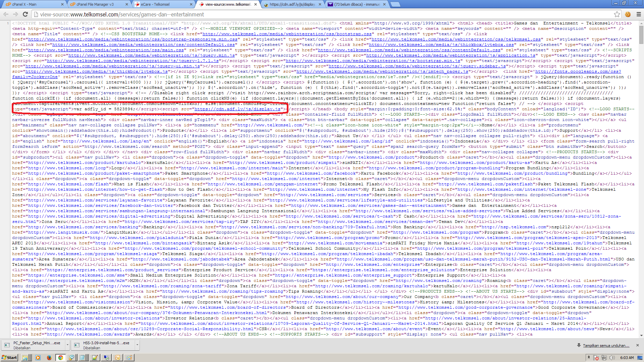The height and width of the screenshot is (362, 644).
Task: Open the Action Center flag tray icon
Action: coord(596,358)
